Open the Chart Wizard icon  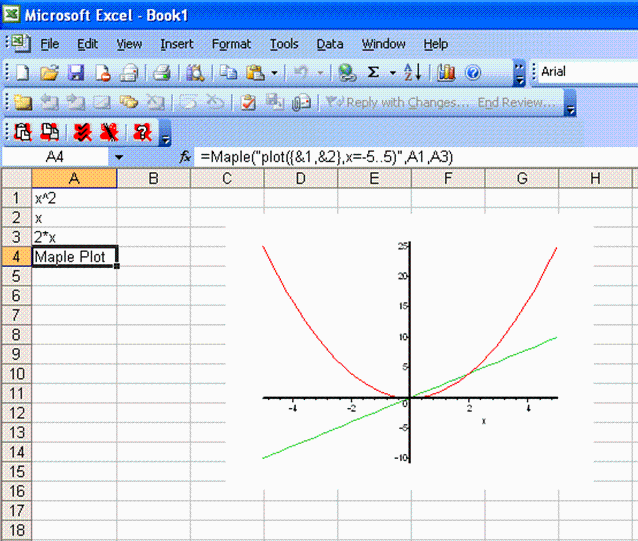[x=446, y=73]
